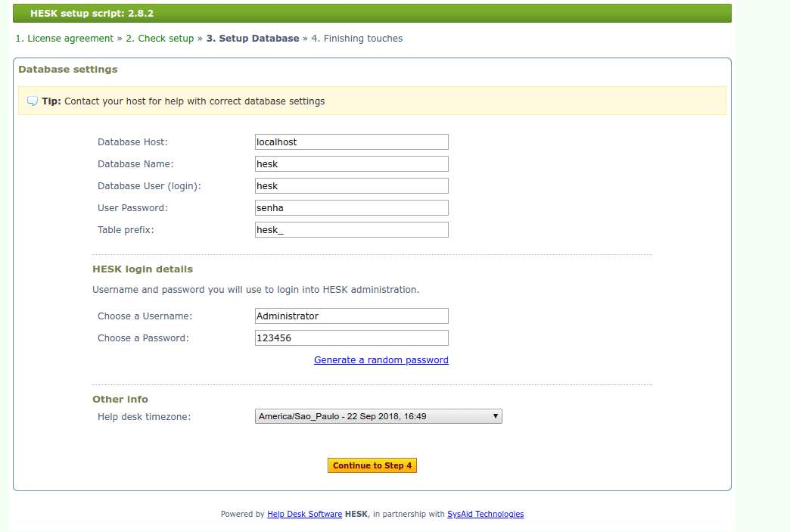Click the 3. Setup Database step
Image resolution: width=790 pixels, height=532 pixels.
point(253,39)
